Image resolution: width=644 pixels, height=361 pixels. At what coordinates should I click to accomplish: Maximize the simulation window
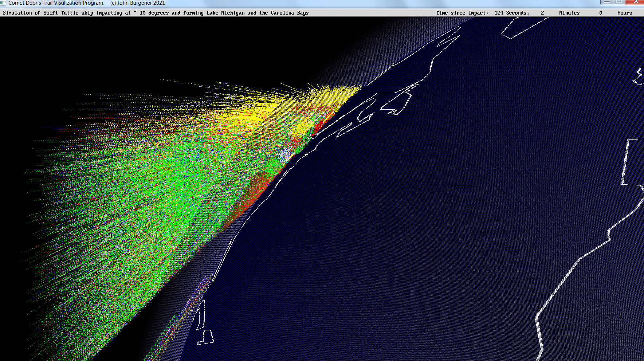619,2
